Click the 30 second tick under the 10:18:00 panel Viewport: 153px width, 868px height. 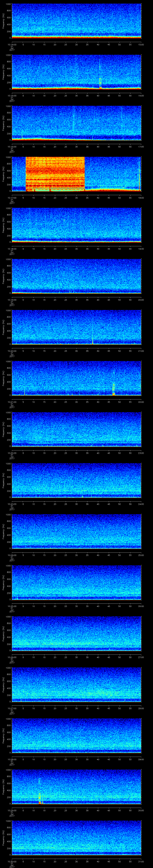76,249
